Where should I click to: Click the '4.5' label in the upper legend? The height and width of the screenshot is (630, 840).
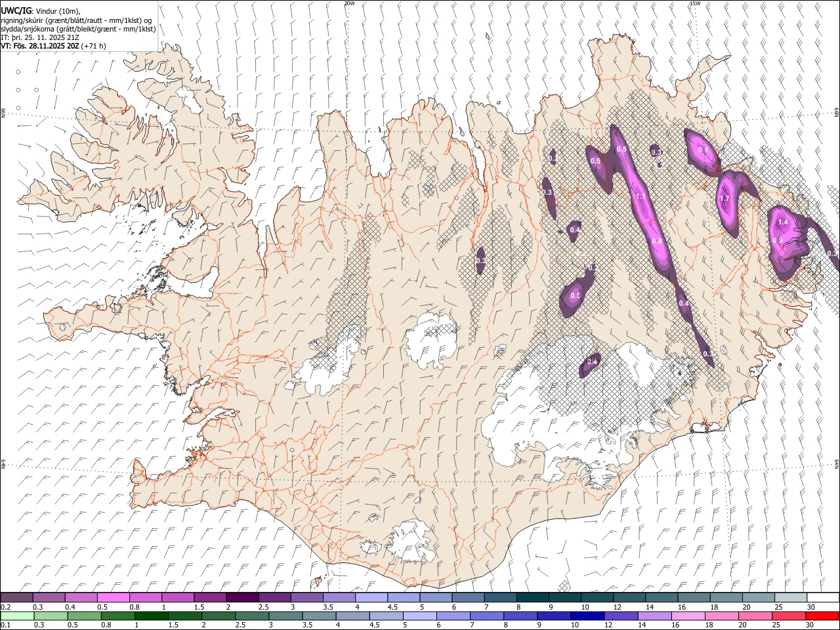(x=392, y=606)
